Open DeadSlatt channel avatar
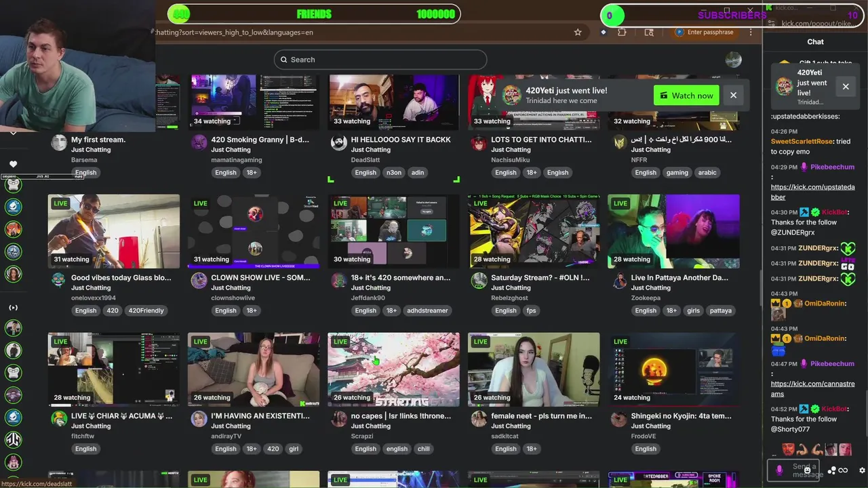 [x=339, y=142]
